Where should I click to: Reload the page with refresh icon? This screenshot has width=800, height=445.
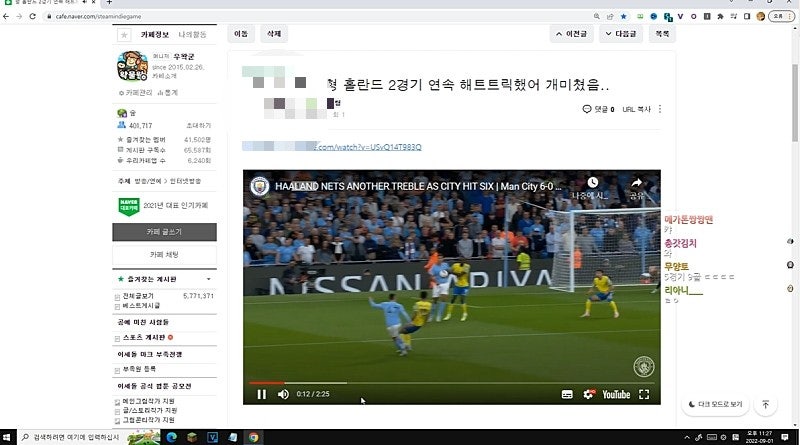tap(33, 16)
